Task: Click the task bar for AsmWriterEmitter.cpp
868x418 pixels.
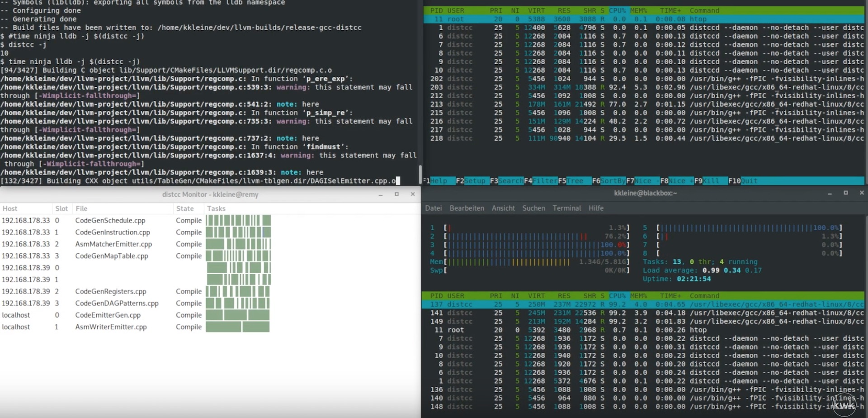Action: click(237, 327)
